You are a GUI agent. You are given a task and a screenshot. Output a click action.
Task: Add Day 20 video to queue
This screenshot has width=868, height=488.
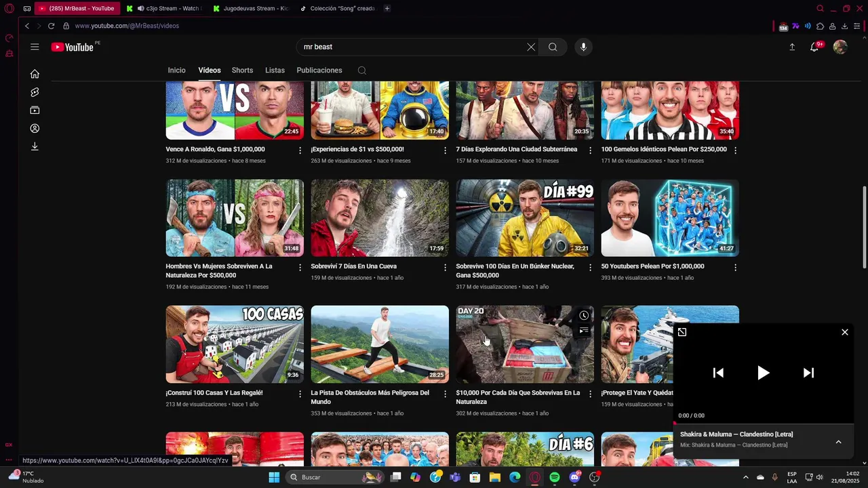584,331
